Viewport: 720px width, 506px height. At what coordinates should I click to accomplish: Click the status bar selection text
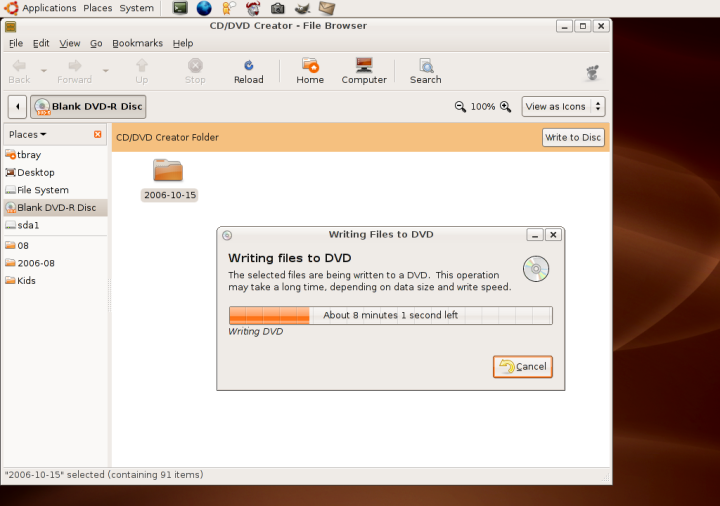click(104, 475)
